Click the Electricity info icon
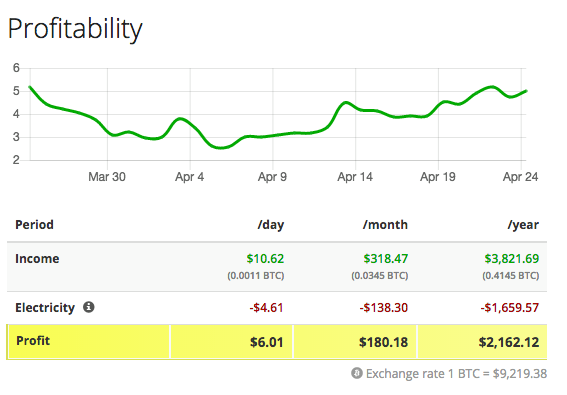Screen dimensions: 567x395 pos(89,307)
